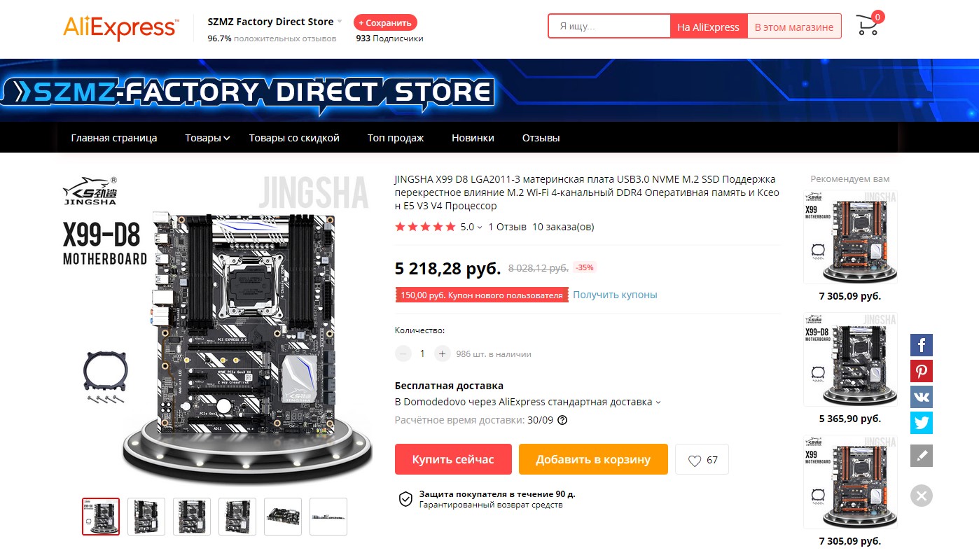The image size is (979, 560).
Task: Share product on Facebook
Action: [x=922, y=345]
